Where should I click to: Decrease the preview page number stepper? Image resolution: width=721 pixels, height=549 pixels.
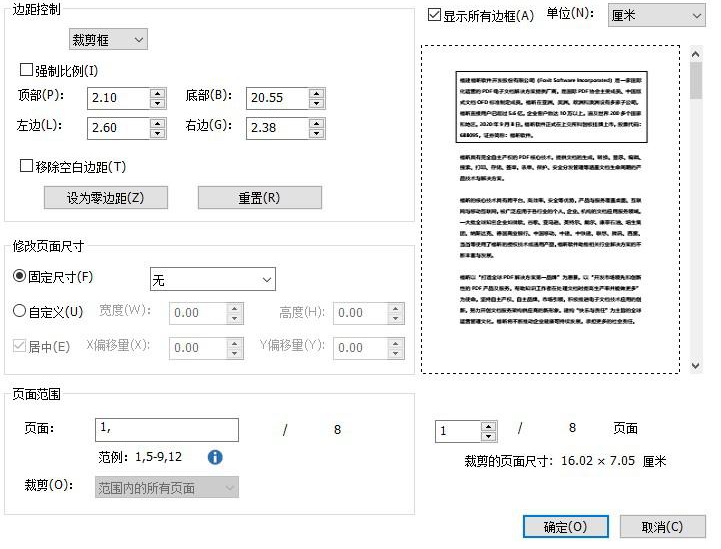(x=489, y=437)
